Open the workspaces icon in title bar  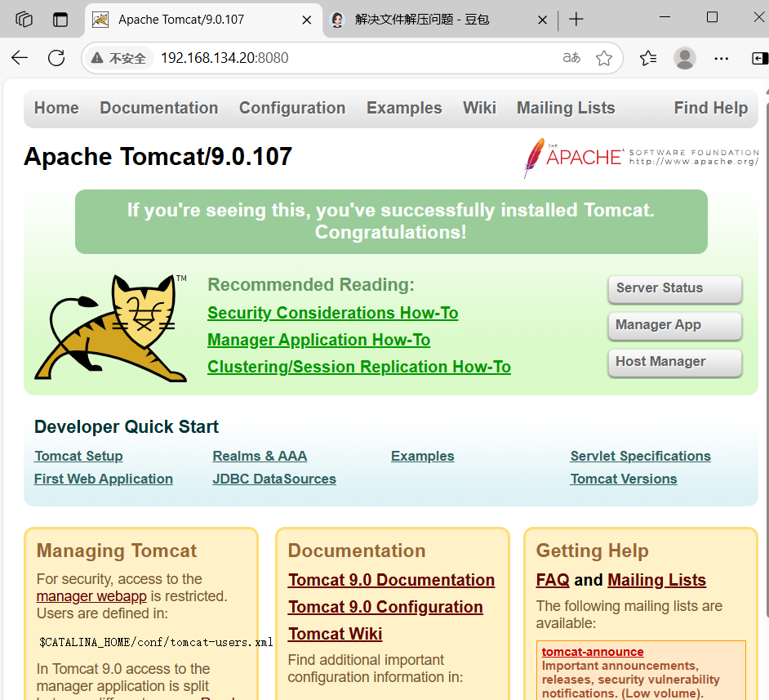[24, 20]
